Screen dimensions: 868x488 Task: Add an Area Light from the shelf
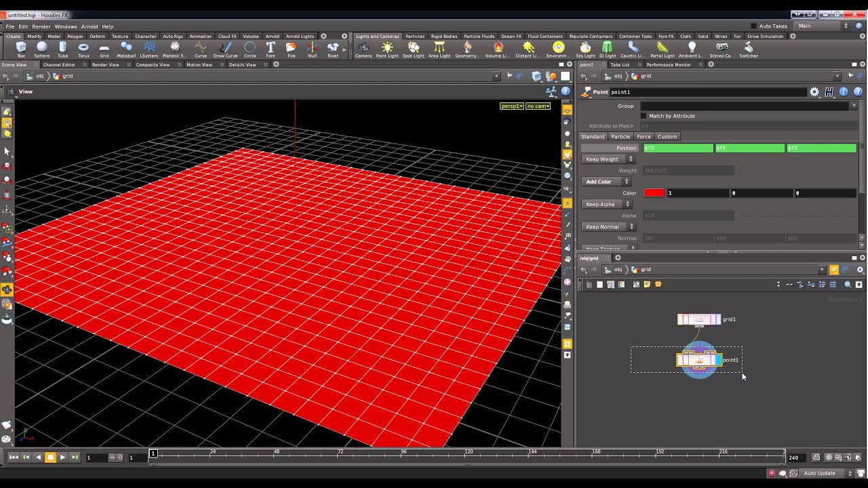[439, 49]
